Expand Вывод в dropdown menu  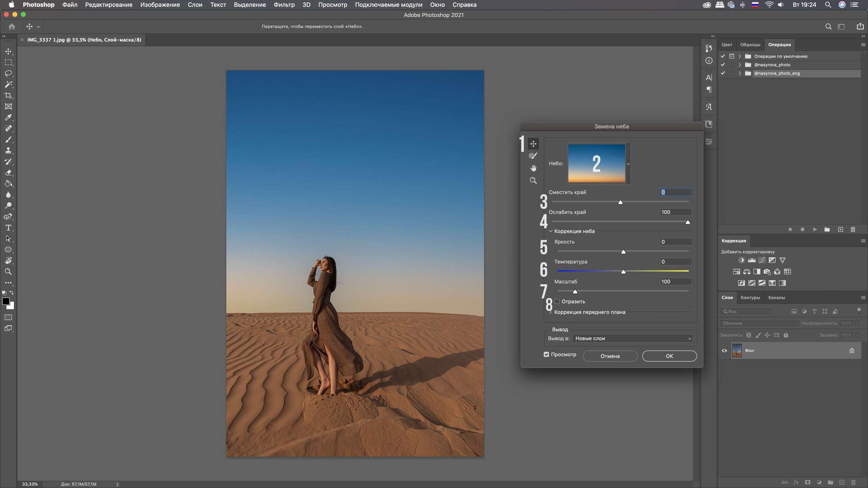pyautogui.click(x=632, y=338)
